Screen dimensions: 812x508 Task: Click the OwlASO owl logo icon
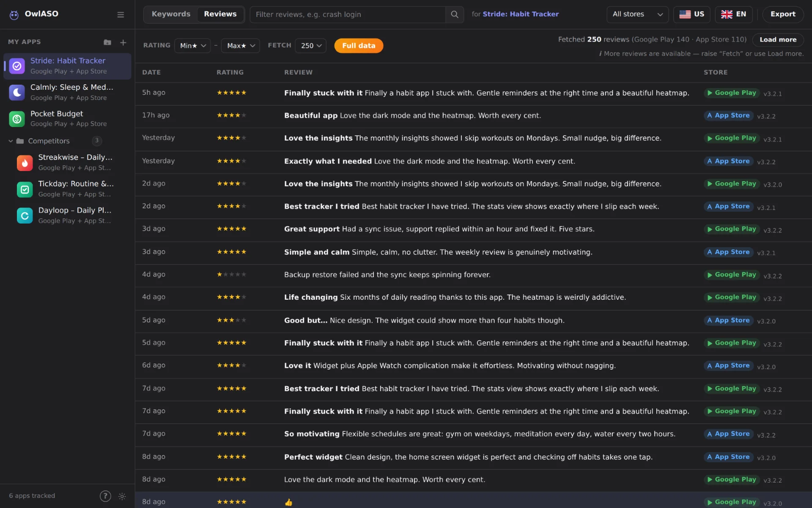14,15
